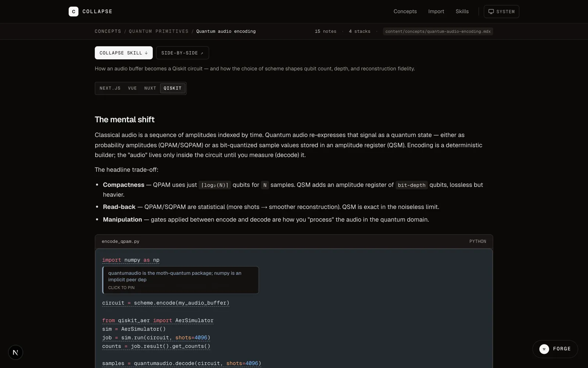588x368 pixels.
Task: Click the 4 stacks count
Action: coord(359,31)
